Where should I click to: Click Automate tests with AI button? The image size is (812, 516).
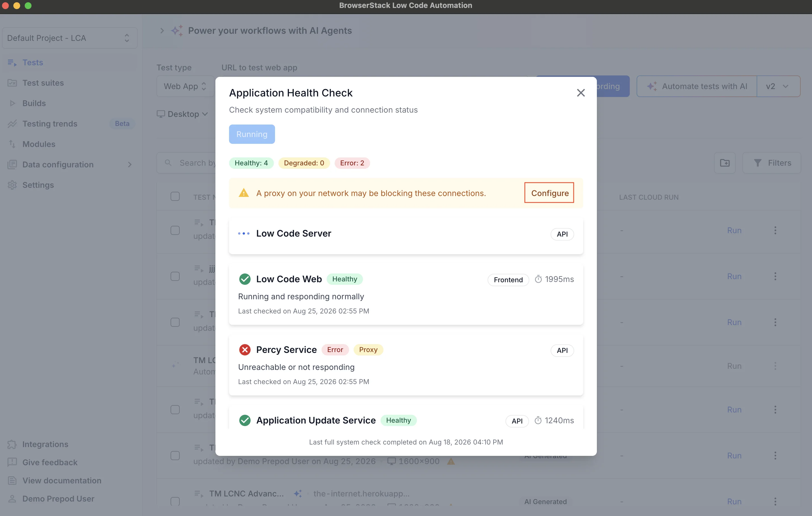pos(697,86)
